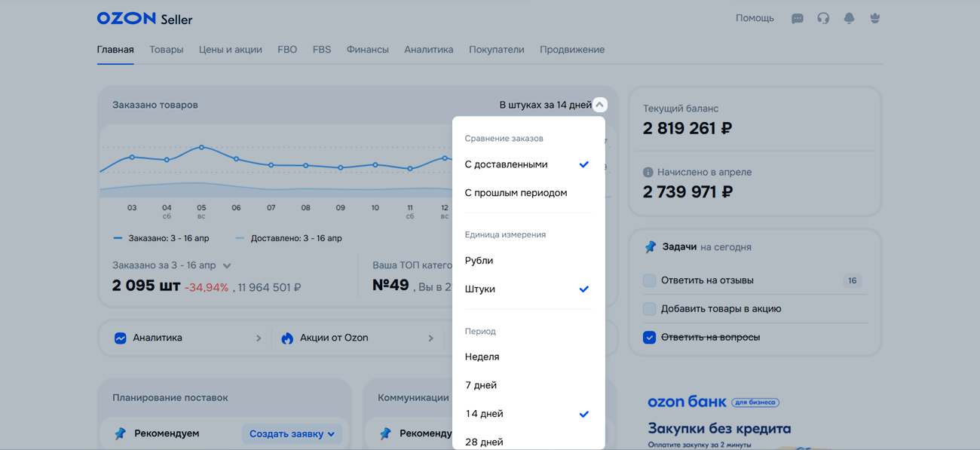The height and width of the screenshot is (450, 980).
Task: Open the Помощь help link
Action: point(755,18)
